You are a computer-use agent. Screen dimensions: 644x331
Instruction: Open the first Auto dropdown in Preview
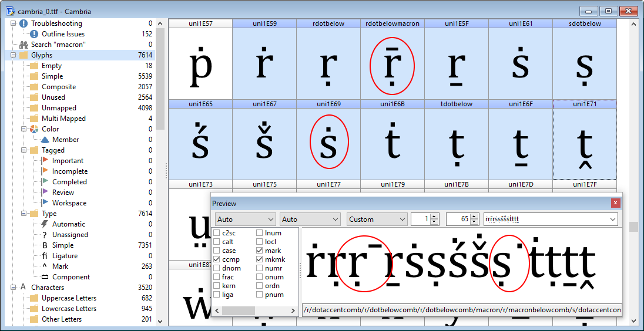click(x=245, y=219)
